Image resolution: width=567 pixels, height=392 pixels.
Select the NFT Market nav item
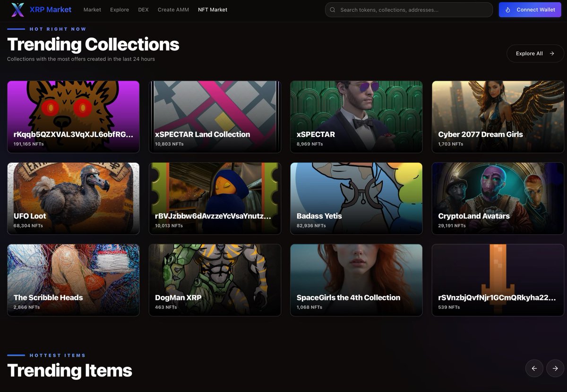point(213,9)
